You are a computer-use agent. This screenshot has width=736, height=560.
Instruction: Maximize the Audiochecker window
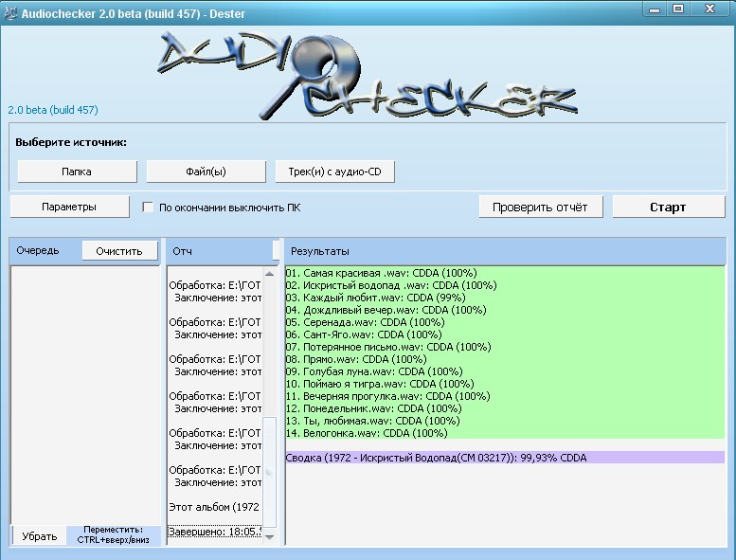679,9
